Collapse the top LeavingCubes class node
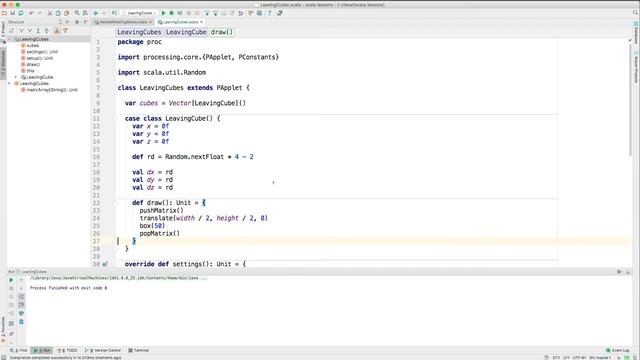The width and height of the screenshot is (640, 360). (x=10, y=39)
